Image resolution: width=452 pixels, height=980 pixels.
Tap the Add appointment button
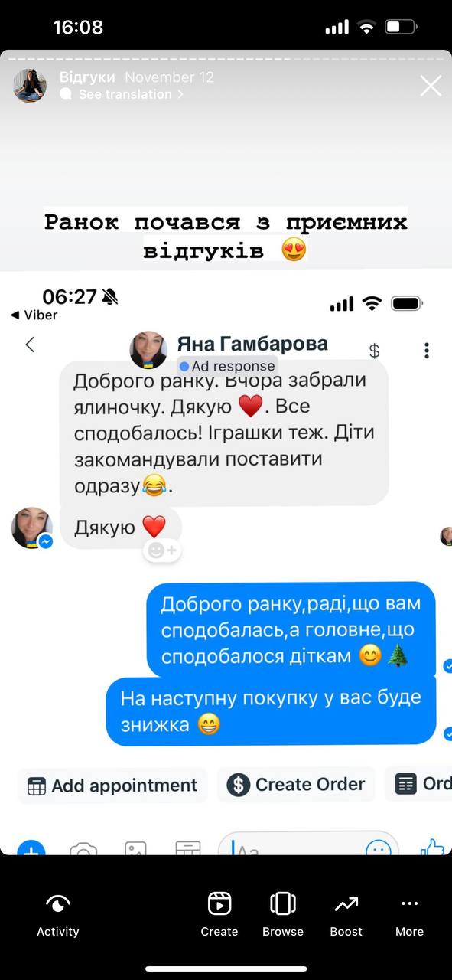coord(112,786)
